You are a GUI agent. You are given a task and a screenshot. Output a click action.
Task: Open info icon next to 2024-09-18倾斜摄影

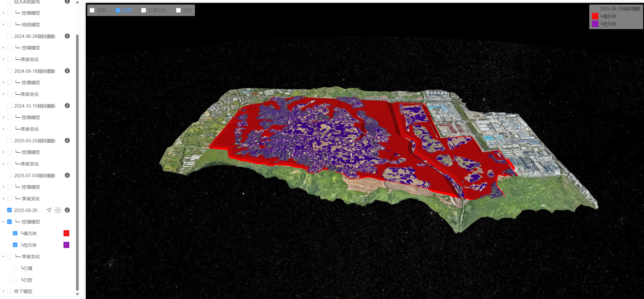67,71
